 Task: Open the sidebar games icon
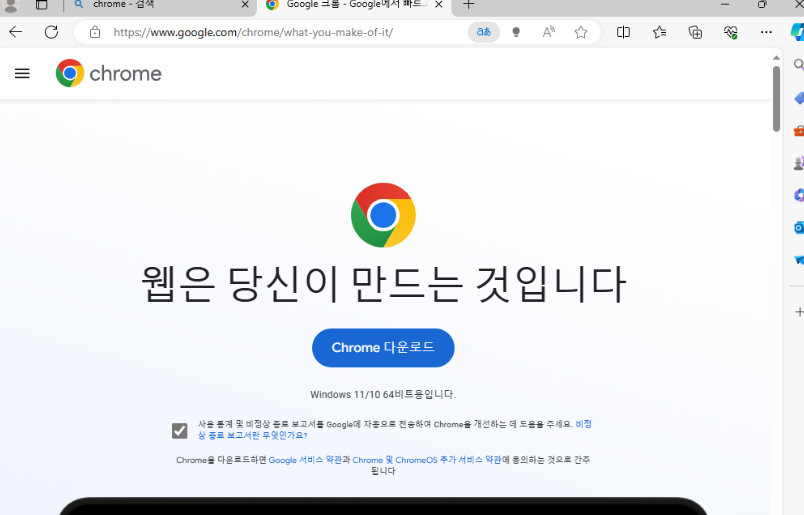click(x=798, y=163)
